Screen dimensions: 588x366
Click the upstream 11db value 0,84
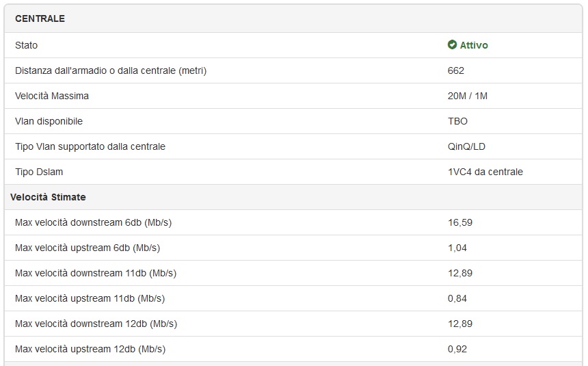coord(457,298)
